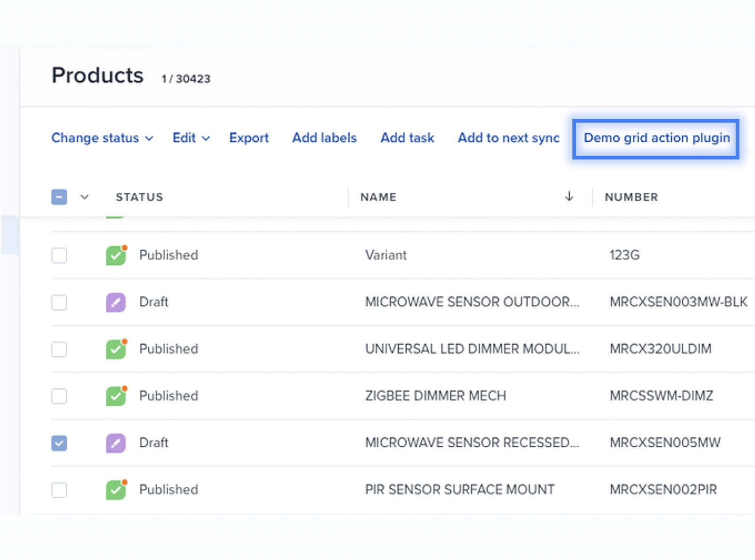Click PIR SENSOR SURFACE MOUNT name cell
The width and height of the screenshot is (755, 560).
pyautogui.click(x=460, y=490)
